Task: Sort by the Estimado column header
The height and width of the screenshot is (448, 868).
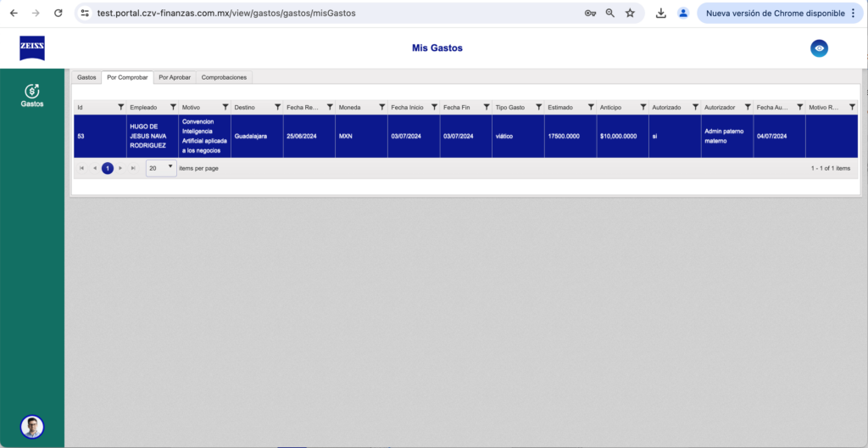Action: coord(560,107)
